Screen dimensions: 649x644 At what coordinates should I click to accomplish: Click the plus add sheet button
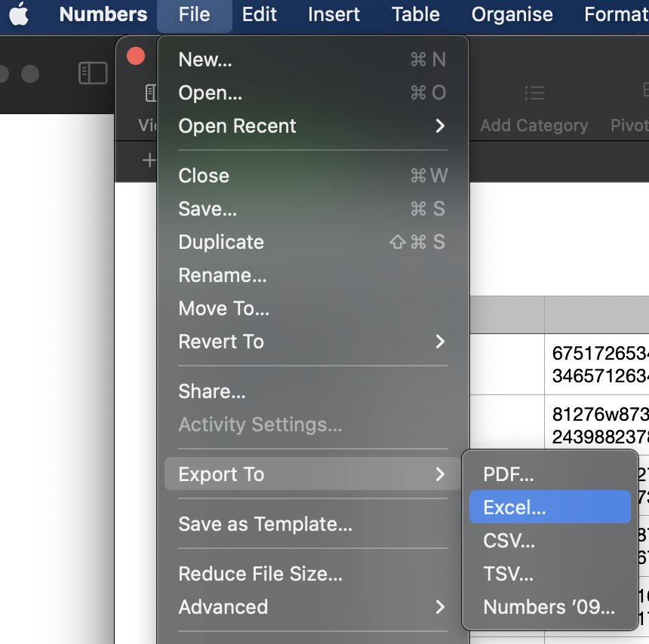click(149, 160)
